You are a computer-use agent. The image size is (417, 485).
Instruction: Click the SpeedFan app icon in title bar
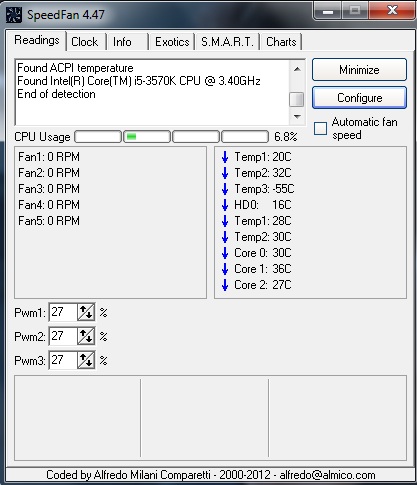coord(14,15)
